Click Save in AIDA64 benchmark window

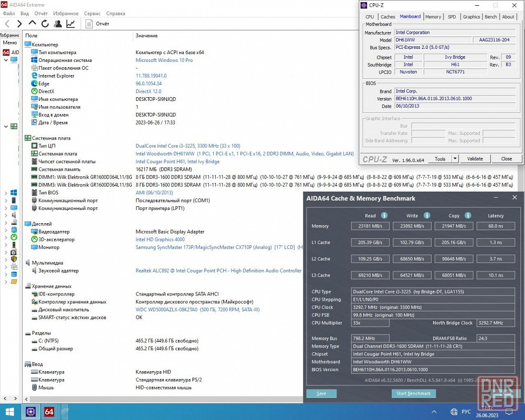[321, 394]
